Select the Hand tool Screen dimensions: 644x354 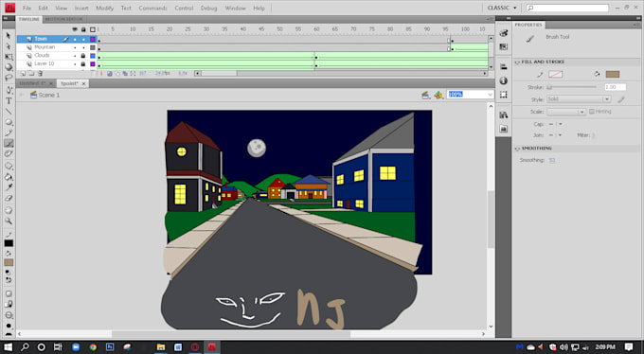9,211
